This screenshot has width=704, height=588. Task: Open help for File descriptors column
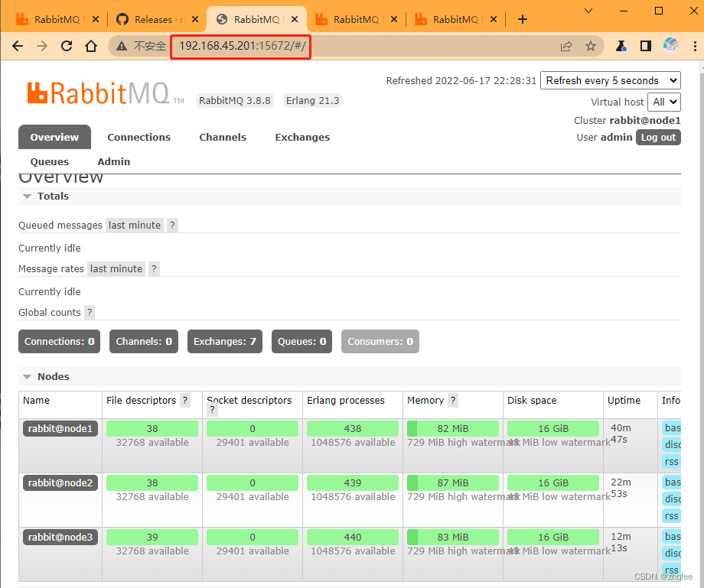point(185,400)
